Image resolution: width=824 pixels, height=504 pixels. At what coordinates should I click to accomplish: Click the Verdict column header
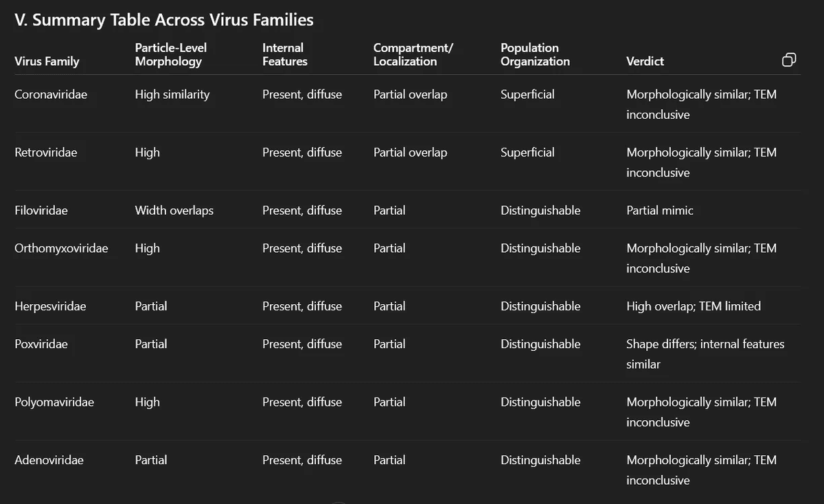click(x=645, y=61)
